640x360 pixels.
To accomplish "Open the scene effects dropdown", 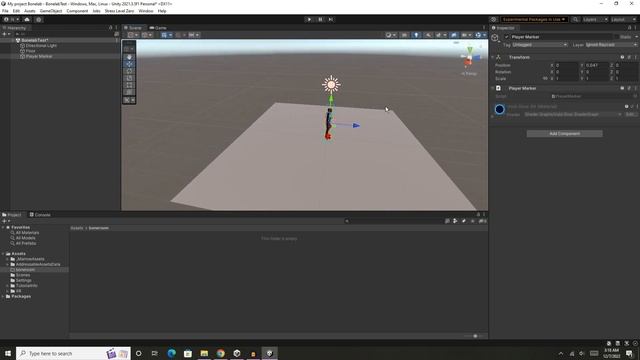I will [x=440, y=35].
